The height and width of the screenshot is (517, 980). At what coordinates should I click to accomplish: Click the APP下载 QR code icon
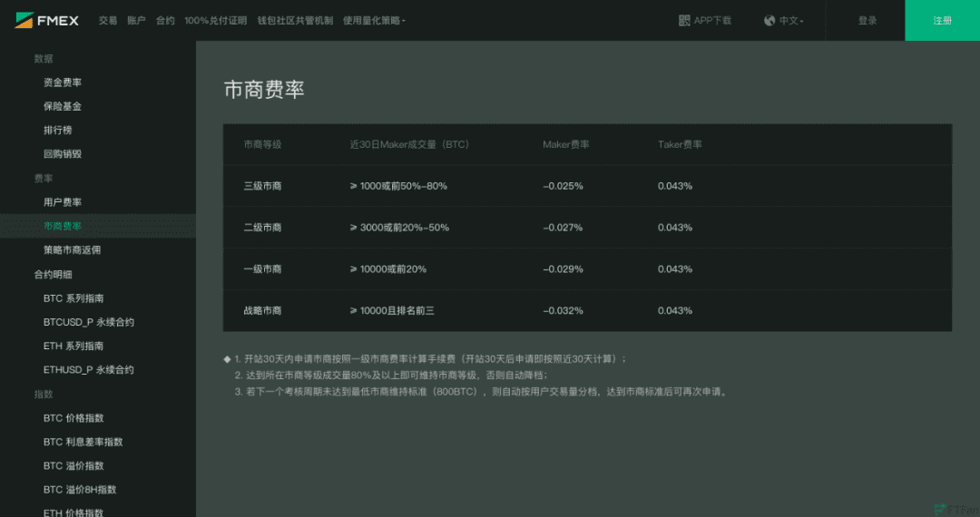(x=684, y=21)
